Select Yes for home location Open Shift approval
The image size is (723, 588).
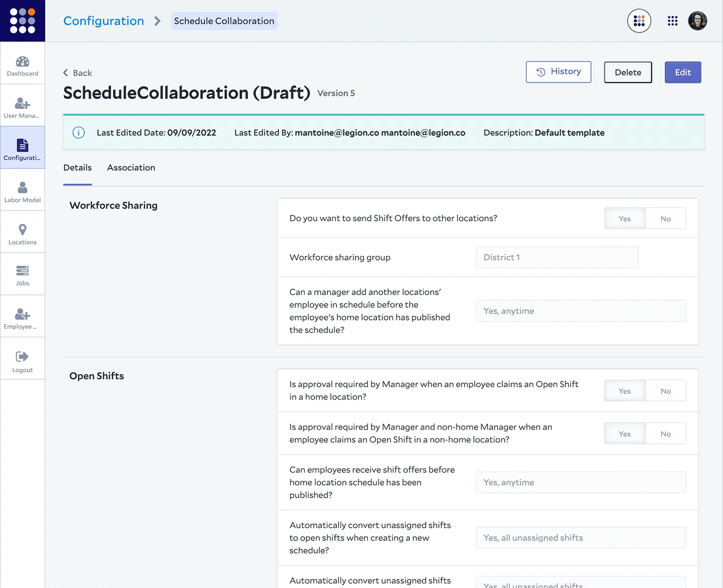point(625,391)
